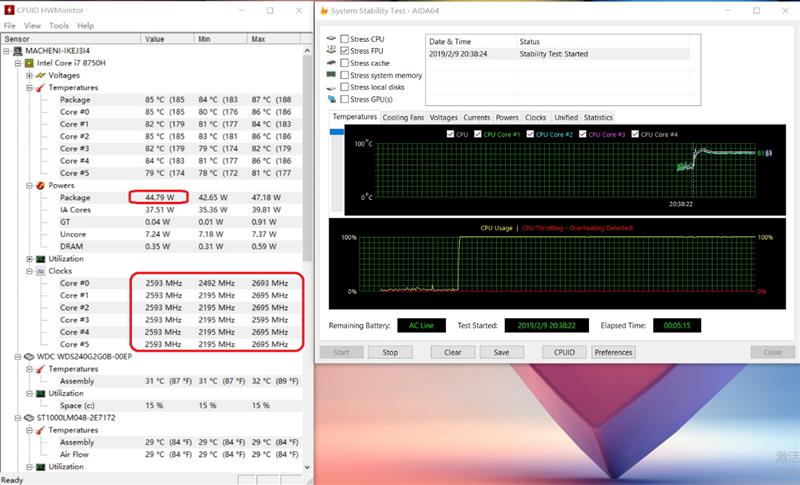Open the Help menu in HWMonitor
This screenshot has height=485, width=800.
tap(85, 25)
